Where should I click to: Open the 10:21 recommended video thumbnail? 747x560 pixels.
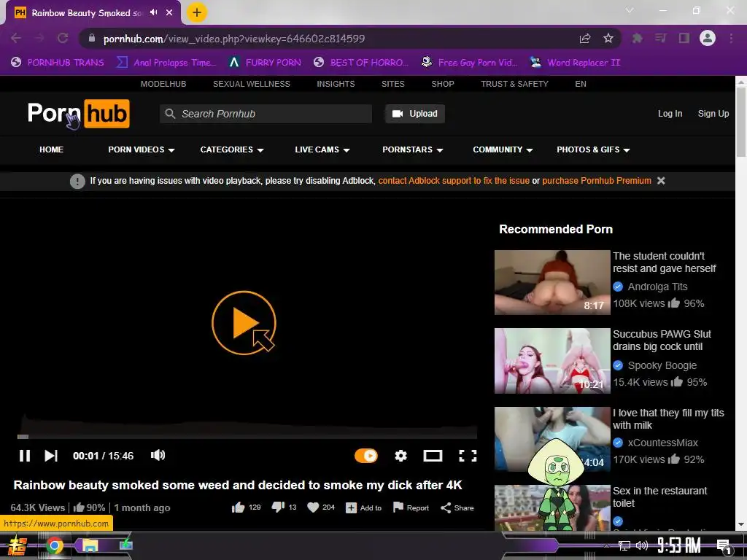click(552, 361)
